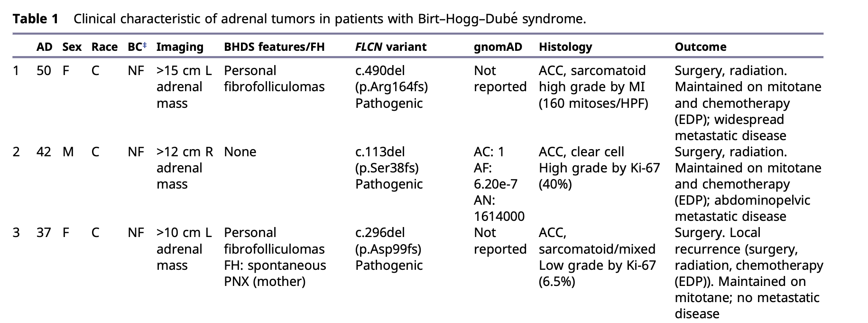The width and height of the screenshot is (868, 323).
Task: Select the Histology column header
Action: [x=565, y=47]
